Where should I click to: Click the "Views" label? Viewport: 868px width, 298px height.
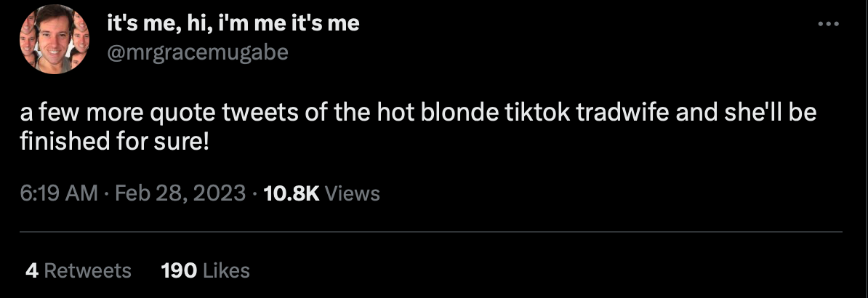pyautogui.click(x=352, y=193)
